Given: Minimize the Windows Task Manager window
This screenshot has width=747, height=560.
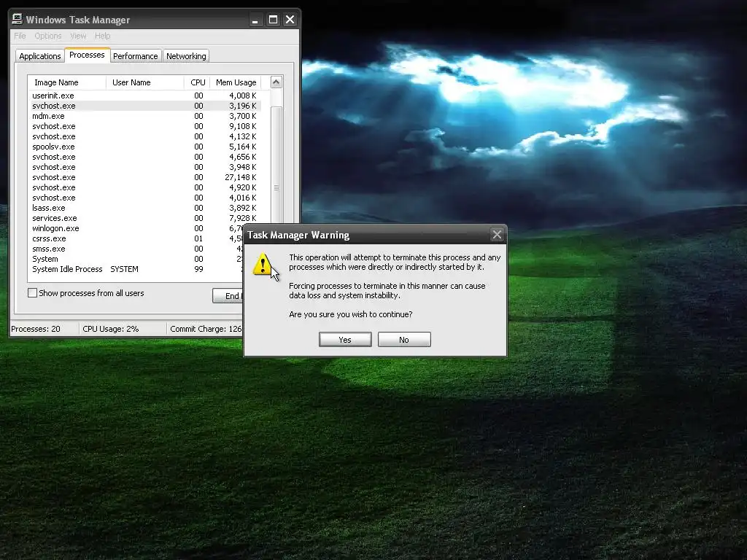Looking at the screenshot, I should click(x=255, y=20).
